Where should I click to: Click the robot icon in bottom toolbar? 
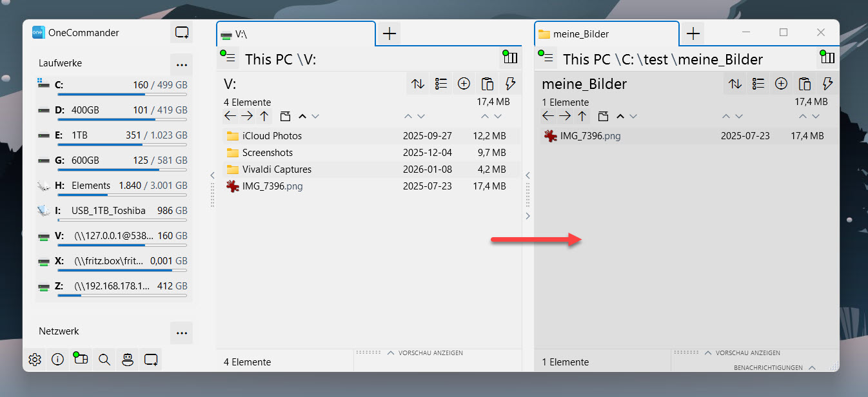(128, 360)
